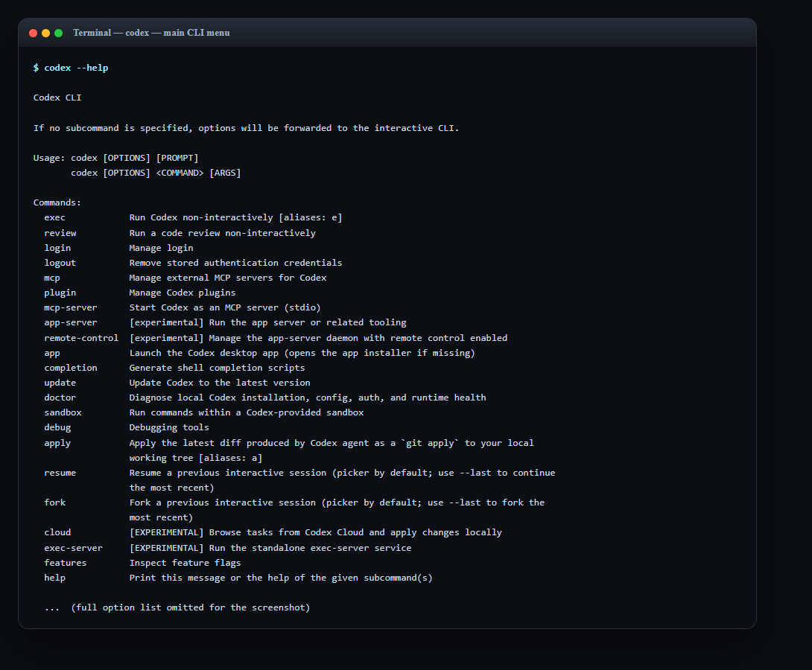Click the 'Inspect feature flags' description

point(185,563)
